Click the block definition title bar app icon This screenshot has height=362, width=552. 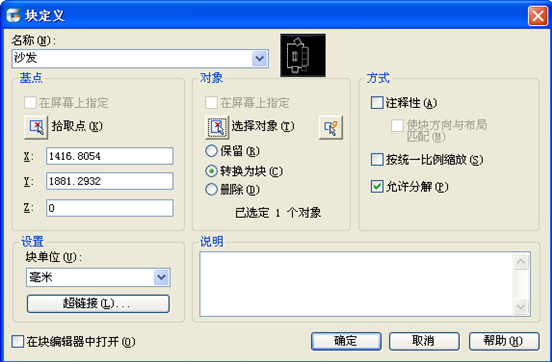[x=13, y=15]
